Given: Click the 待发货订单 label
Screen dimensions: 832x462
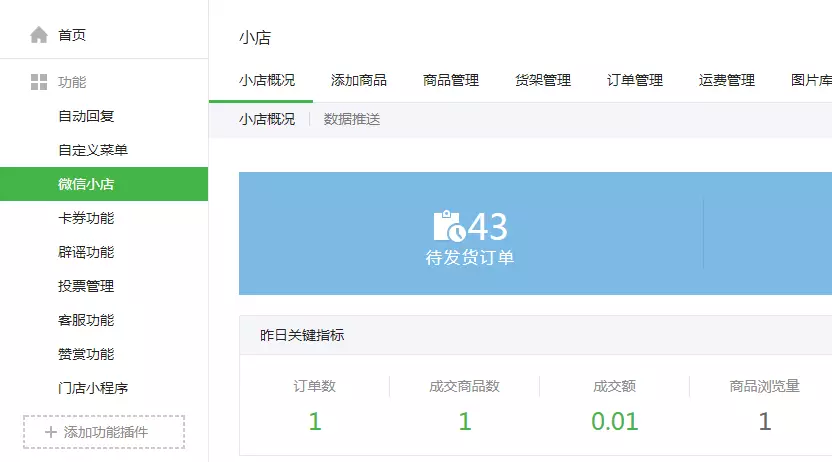Looking at the screenshot, I should (470, 258).
